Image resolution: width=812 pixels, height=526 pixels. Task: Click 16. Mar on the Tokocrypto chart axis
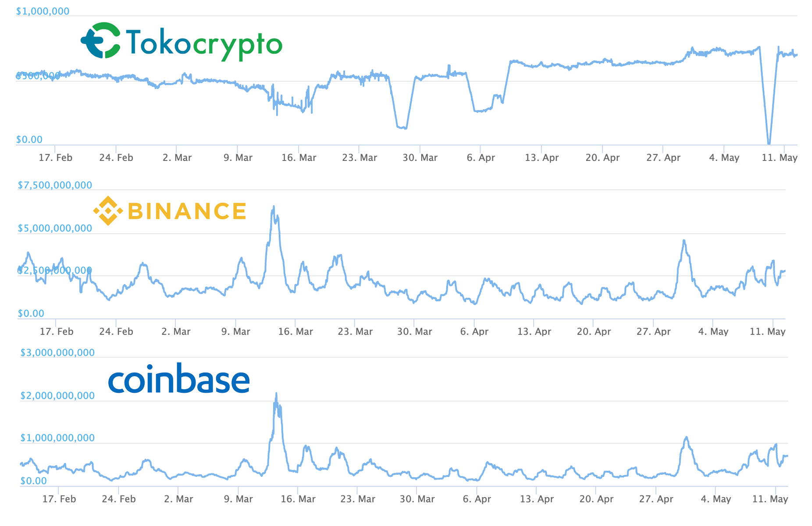[299, 158]
